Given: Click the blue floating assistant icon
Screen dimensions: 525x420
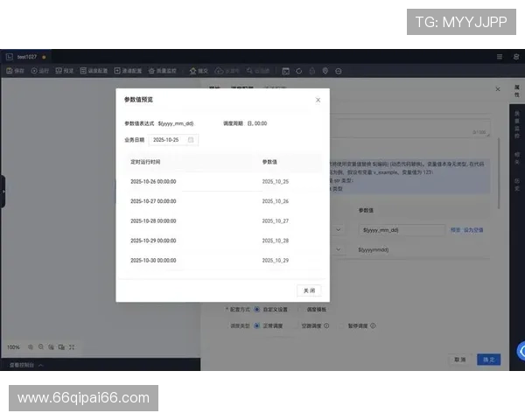Looking at the screenshot, I should (x=521, y=351).
